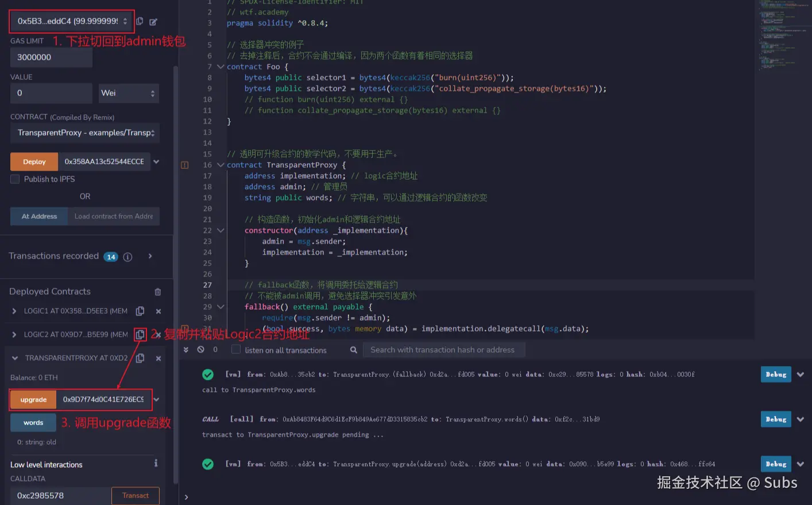Fold the constructor code block
The height and width of the screenshot is (505, 812).
pyautogui.click(x=221, y=230)
